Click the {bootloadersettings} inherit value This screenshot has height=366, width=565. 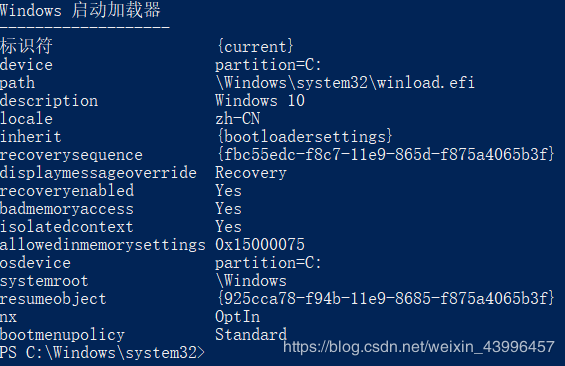click(x=304, y=137)
